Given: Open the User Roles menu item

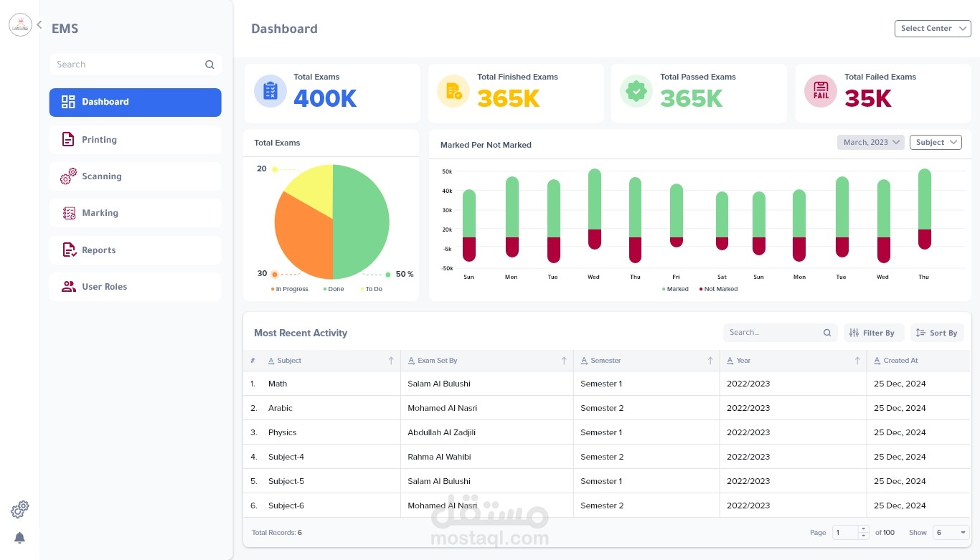Looking at the screenshot, I should click(x=135, y=287).
